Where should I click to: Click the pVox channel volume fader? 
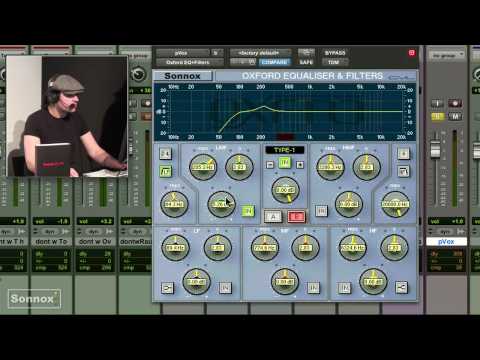[435, 149]
